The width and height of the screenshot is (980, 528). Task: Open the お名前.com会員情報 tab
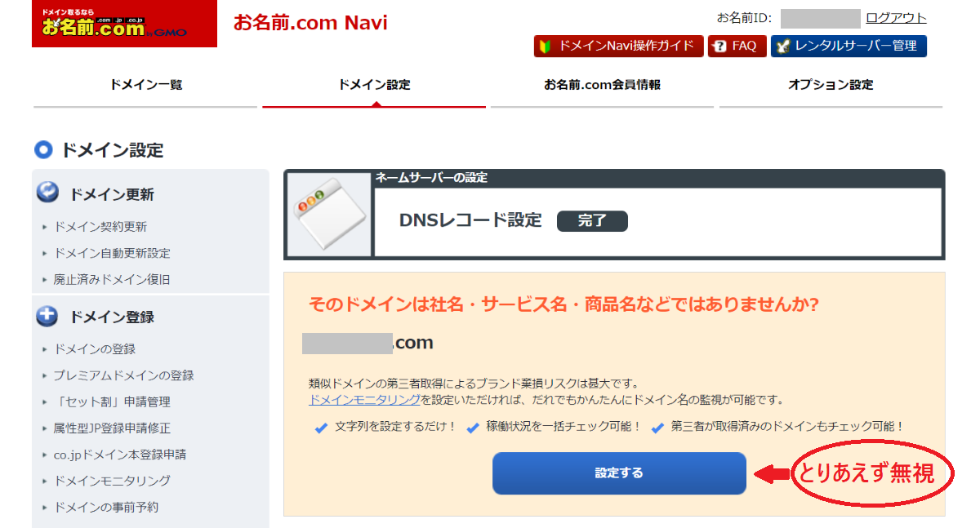(603, 85)
